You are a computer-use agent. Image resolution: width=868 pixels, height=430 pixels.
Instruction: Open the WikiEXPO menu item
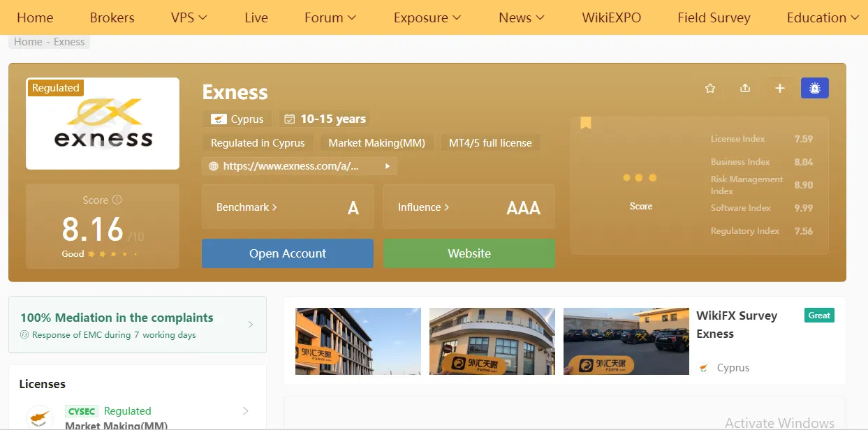tap(612, 17)
